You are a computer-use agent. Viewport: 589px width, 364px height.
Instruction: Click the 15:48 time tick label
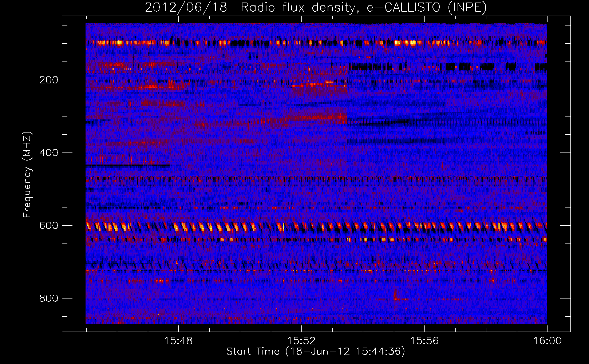(x=178, y=341)
